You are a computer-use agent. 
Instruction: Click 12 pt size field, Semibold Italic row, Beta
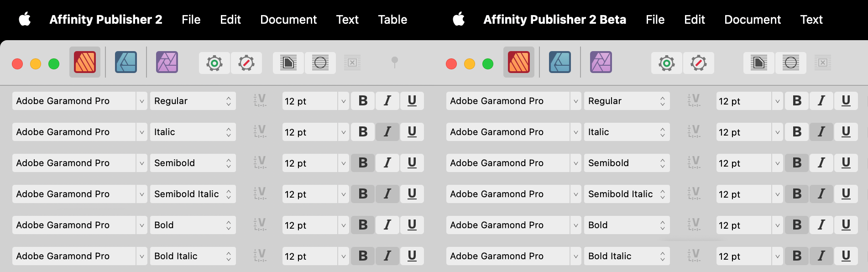click(744, 194)
